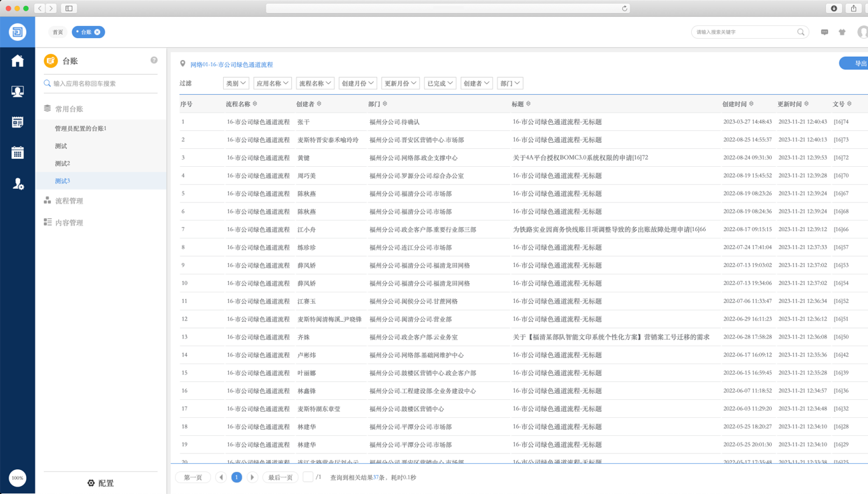Switch to the 首页 tab
Screen dimensions: 868x494
click(58, 32)
